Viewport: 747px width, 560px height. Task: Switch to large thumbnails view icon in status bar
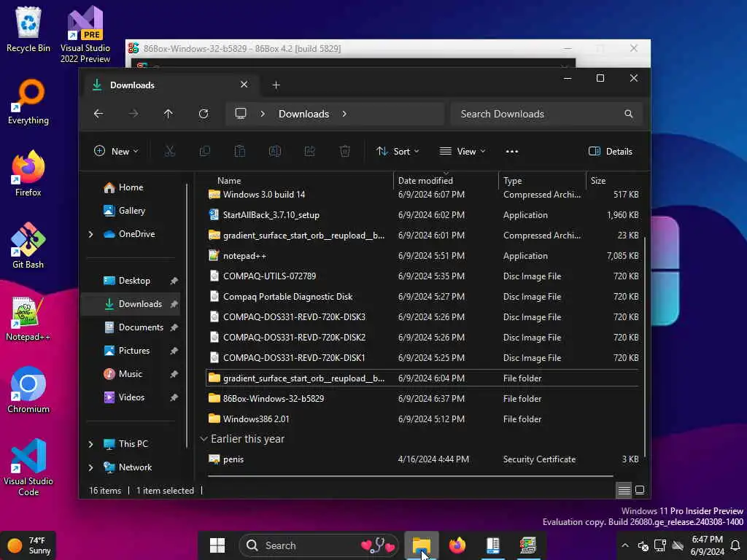tap(640, 490)
